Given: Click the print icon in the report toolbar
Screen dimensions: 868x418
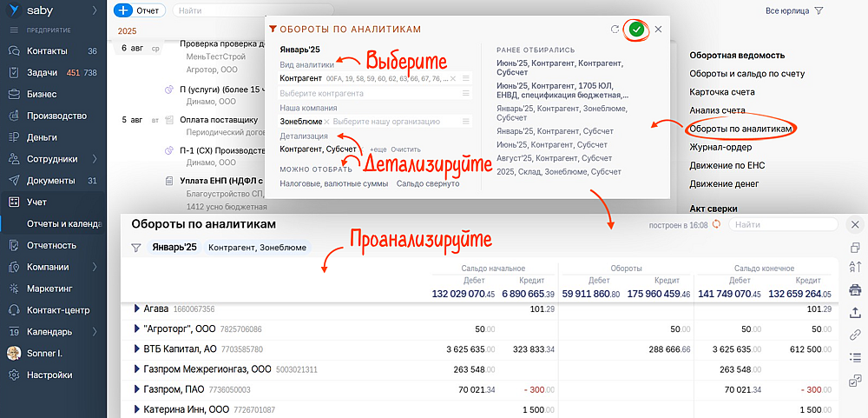Looking at the screenshot, I should tap(855, 289).
